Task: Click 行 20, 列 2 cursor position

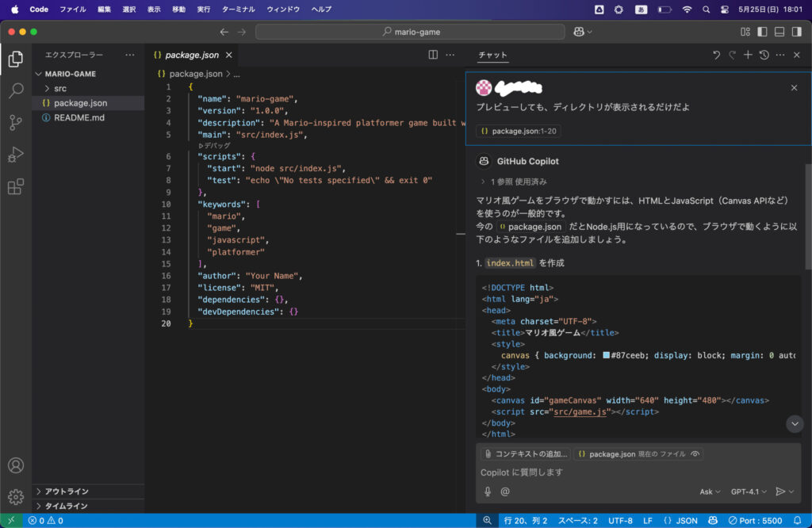Action: click(x=526, y=521)
